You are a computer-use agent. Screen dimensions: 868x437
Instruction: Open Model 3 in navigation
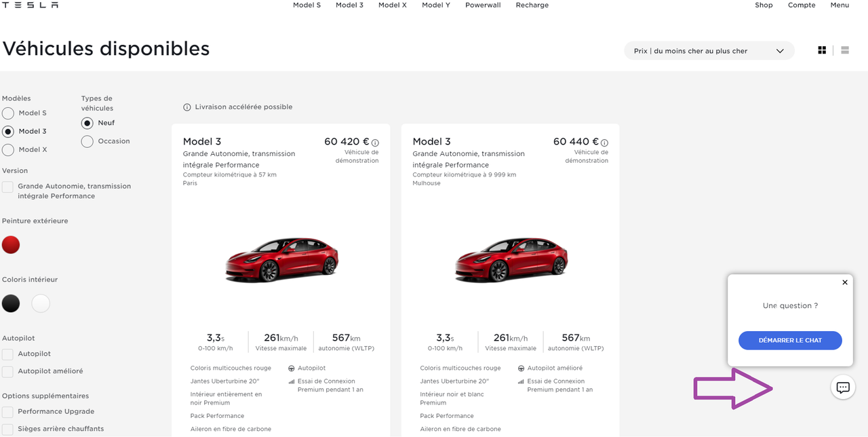pyautogui.click(x=349, y=5)
